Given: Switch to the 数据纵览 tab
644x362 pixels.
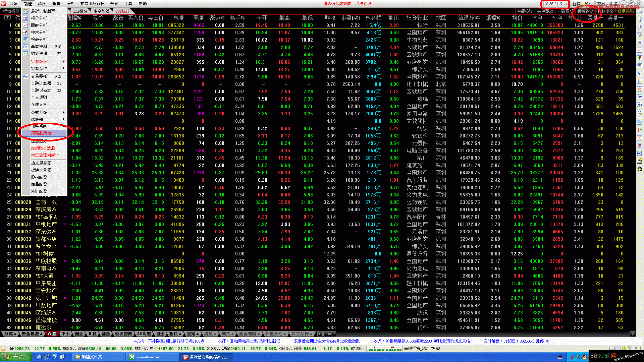Looking at the screenshot, I should (x=626, y=11).
